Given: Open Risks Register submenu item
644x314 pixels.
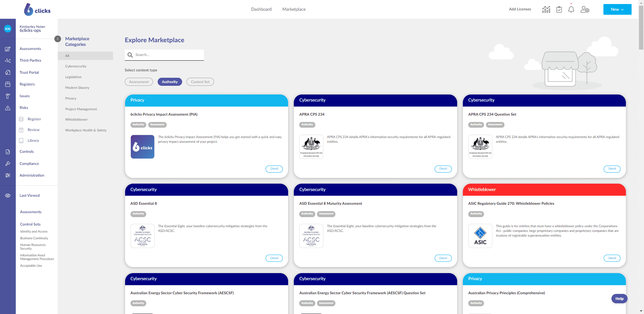Looking at the screenshot, I should [34, 119].
